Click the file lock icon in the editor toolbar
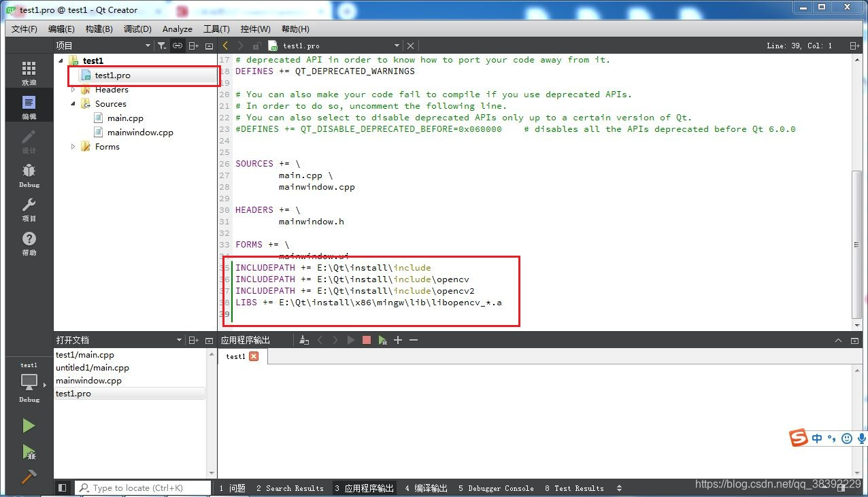 256,46
